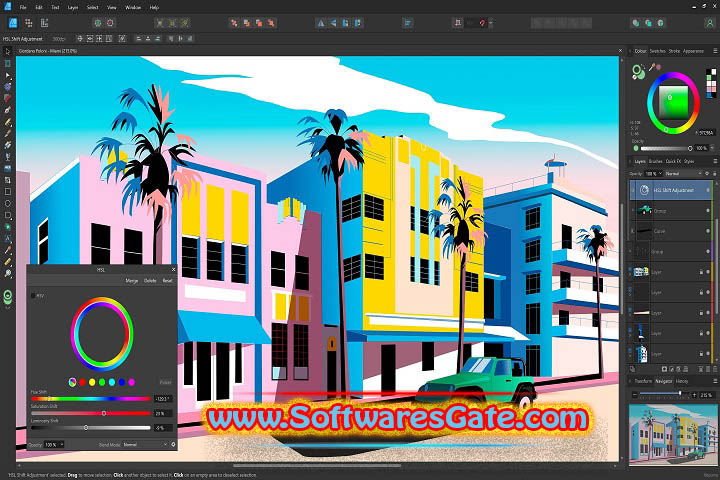This screenshot has width=720, height=480.
Task: Open the Blend Mode dropdown in HSL dialog
Action: (x=145, y=445)
